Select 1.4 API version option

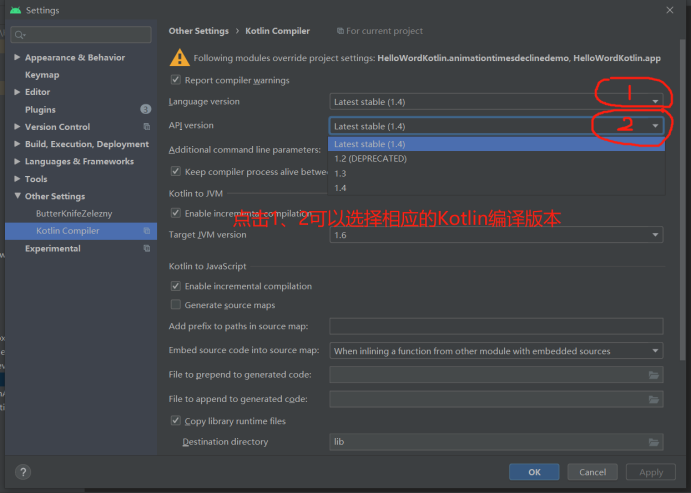(x=496, y=188)
